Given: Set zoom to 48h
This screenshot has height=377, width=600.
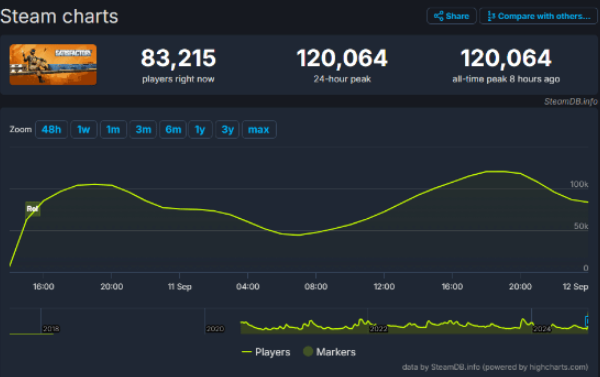Looking at the screenshot, I should tap(51, 129).
